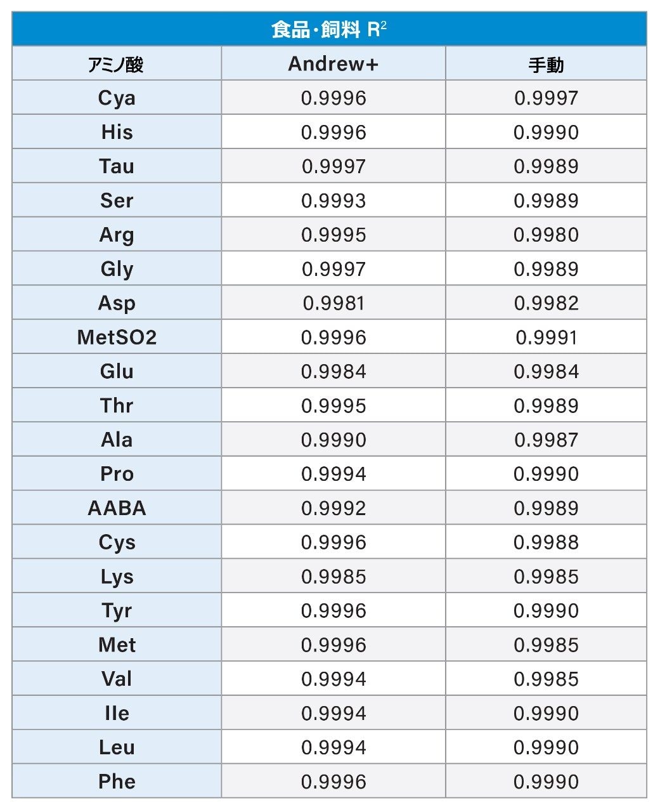Viewport: 660px width, 812px height.
Task: Click the 食品・飼料 R² title header
Action: 329,29
